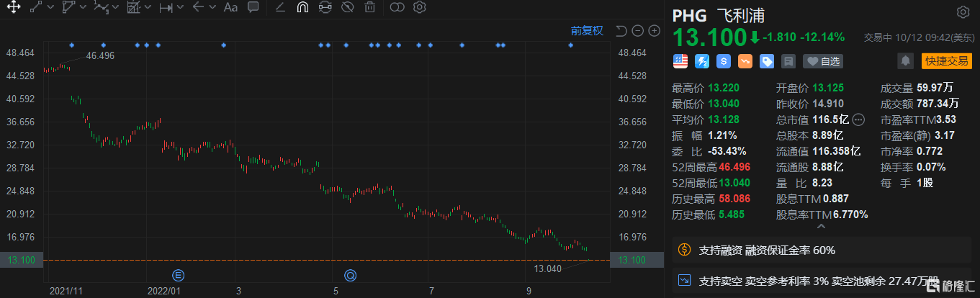Click the 46.496 high price chart label
This screenshot has height=298, width=980.
point(101,55)
